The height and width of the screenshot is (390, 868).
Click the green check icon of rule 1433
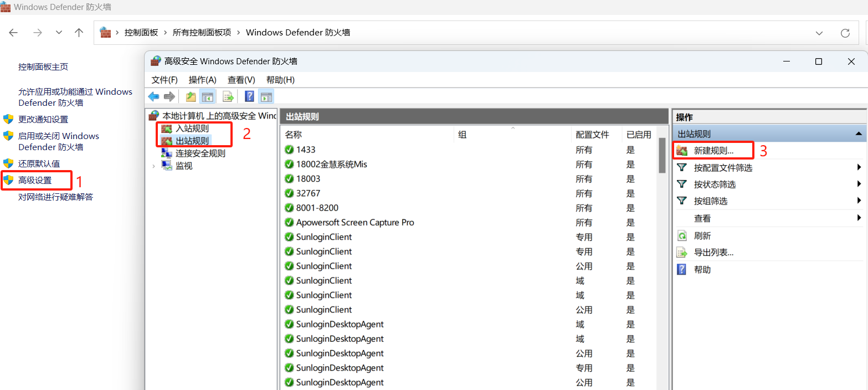[x=289, y=150]
